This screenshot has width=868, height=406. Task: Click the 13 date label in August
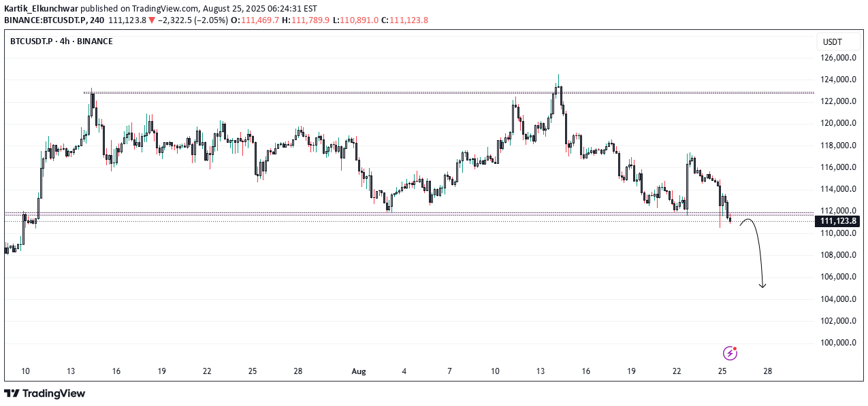pos(541,371)
